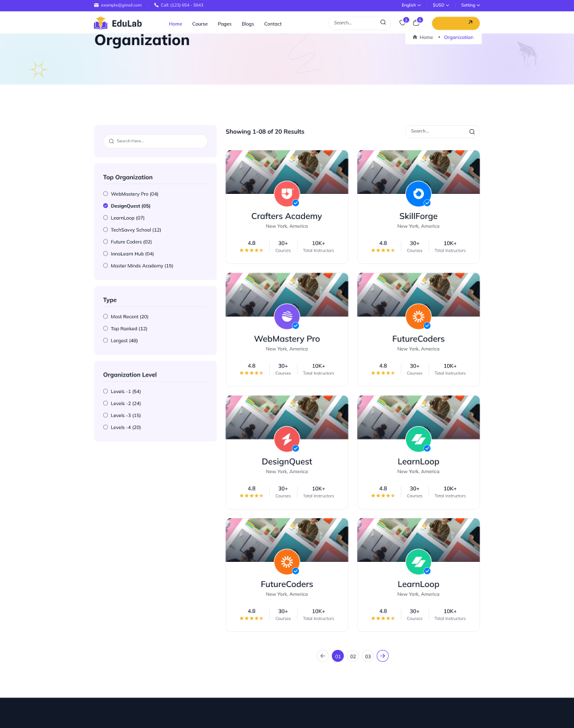Go to previous page arrow
Screen dimensions: 574x728
point(323,656)
